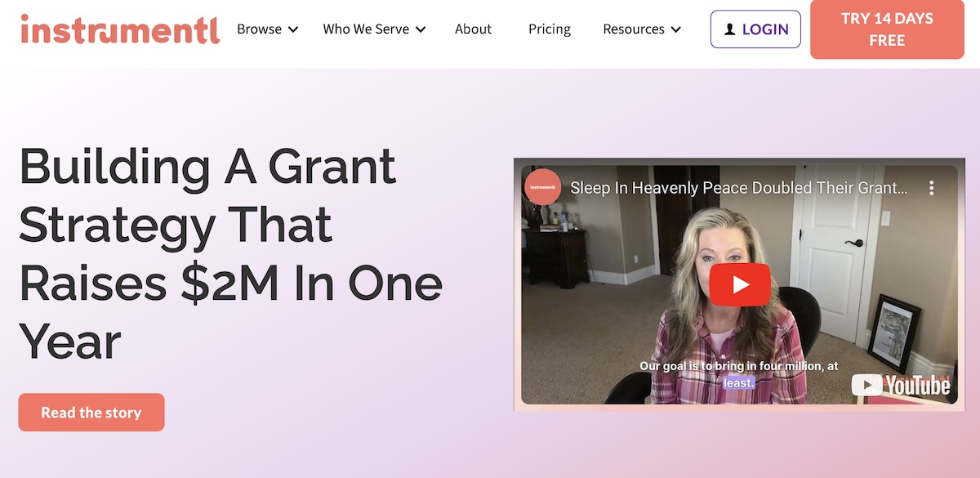The height and width of the screenshot is (478, 980).
Task: Open the Who We Serve menu label
Action: pos(366,29)
